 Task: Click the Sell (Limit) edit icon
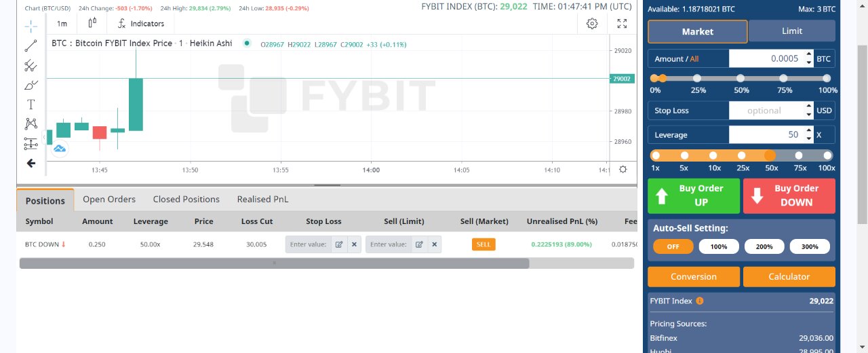pos(420,244)
